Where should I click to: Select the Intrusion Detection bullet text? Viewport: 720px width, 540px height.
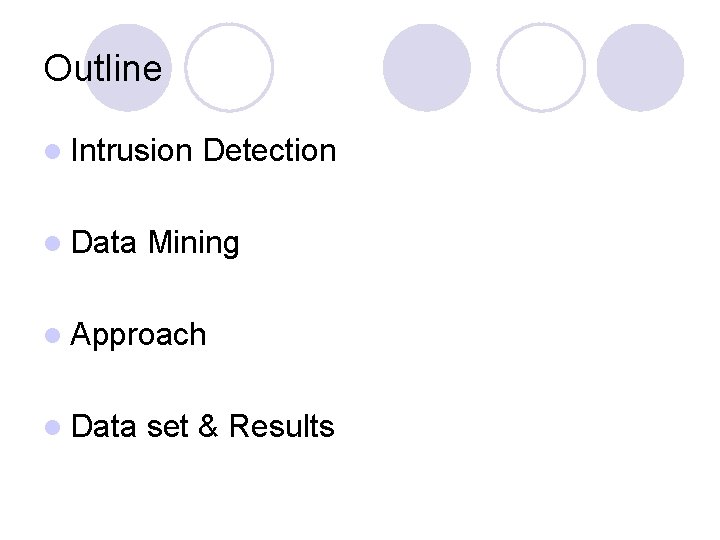click(x=203, y=150)
